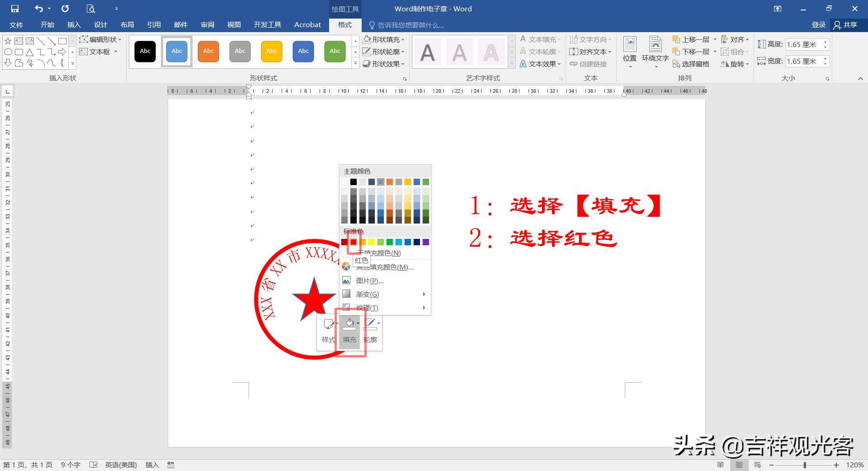Switch to the Home (开始) tab
The height and width of the screenshot is (471, 868).
click(x=47, y=25)
